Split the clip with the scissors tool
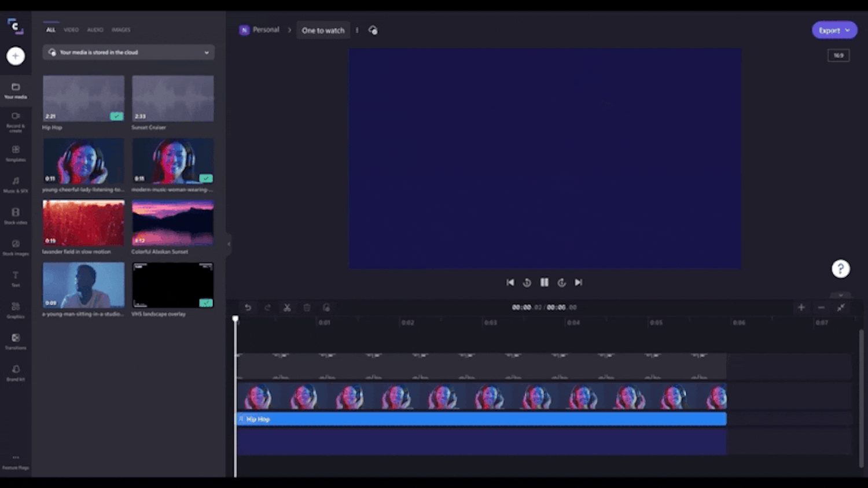This screenshot has height=488, width=868. 287,307
